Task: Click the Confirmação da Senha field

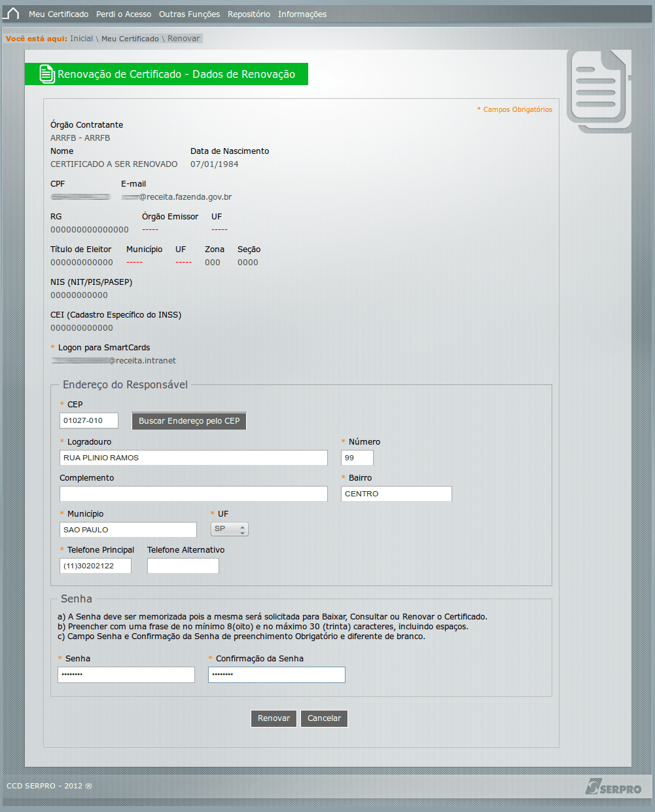Action: [276, 674]
